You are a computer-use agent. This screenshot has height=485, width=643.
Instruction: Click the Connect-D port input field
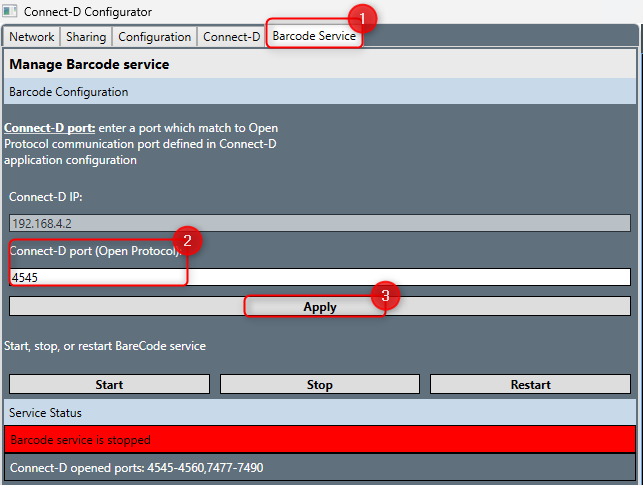(x=320, y=277)
